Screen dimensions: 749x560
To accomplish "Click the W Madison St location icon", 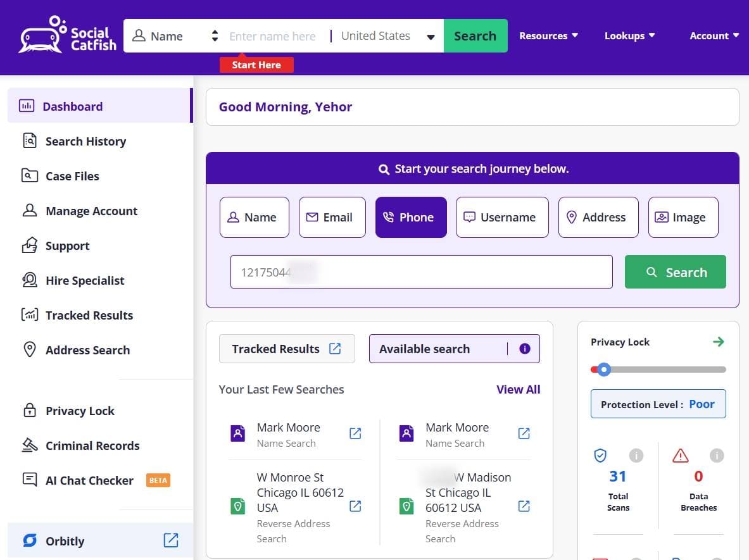I will click(406, 506).
